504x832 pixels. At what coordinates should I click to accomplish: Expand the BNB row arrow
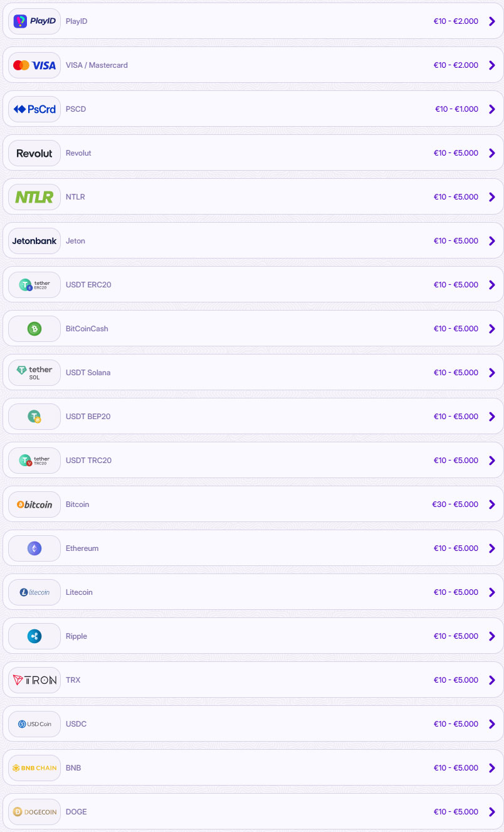click(x=492, y=768)
